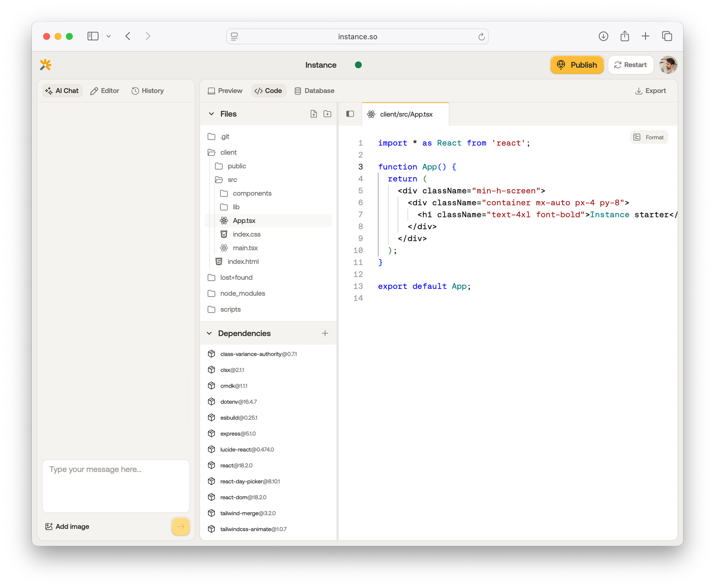Click the Instance logo icon
The height and width of the screenshot is (588, 715).
point(46,65)
